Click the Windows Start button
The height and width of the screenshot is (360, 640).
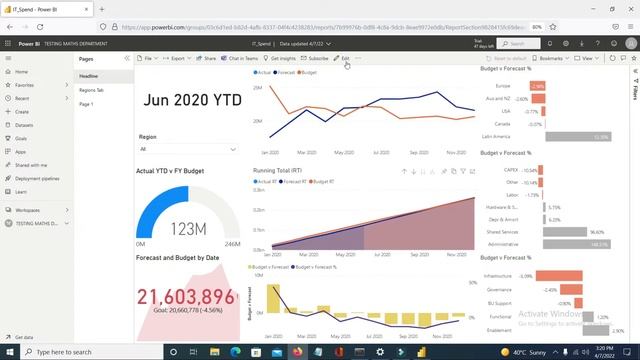coord(9,352)
